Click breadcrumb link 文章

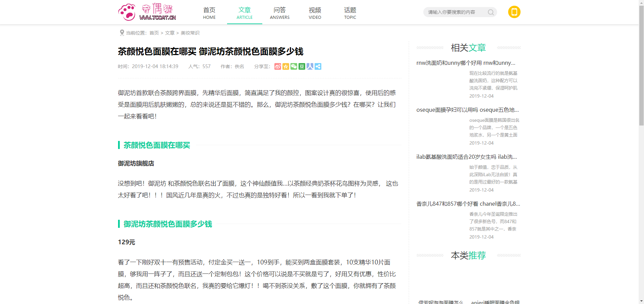click(170, 33)
